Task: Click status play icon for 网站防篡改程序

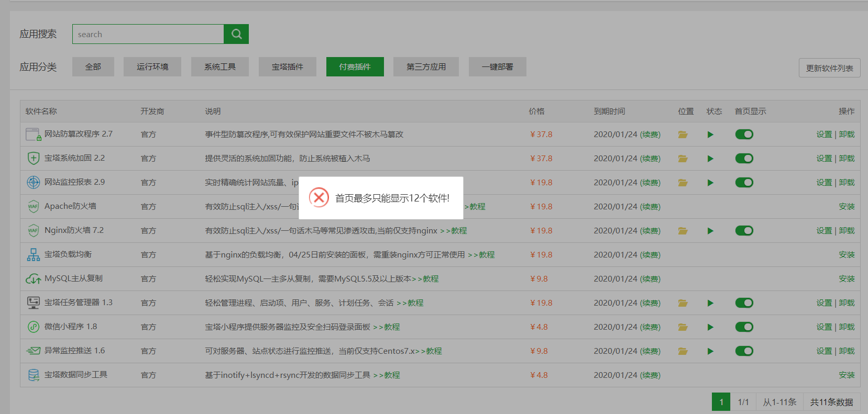Action: coord(710,135)
